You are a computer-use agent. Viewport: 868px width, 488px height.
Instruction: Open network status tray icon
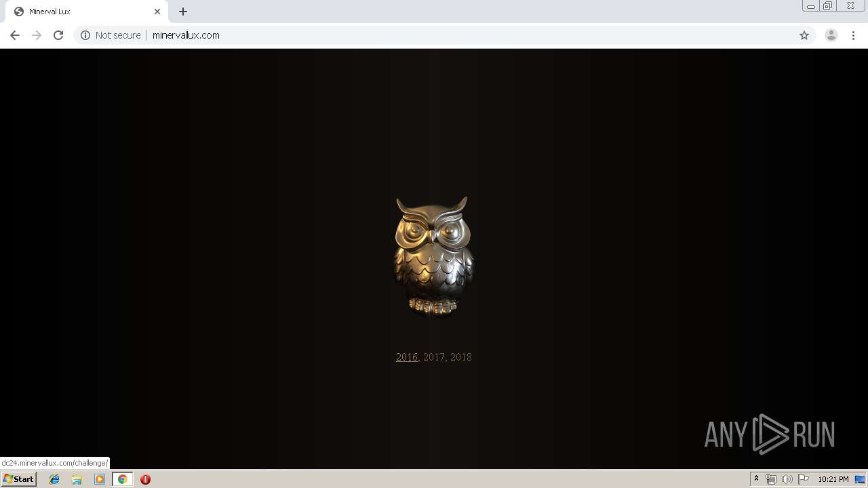tap(771, 479)
